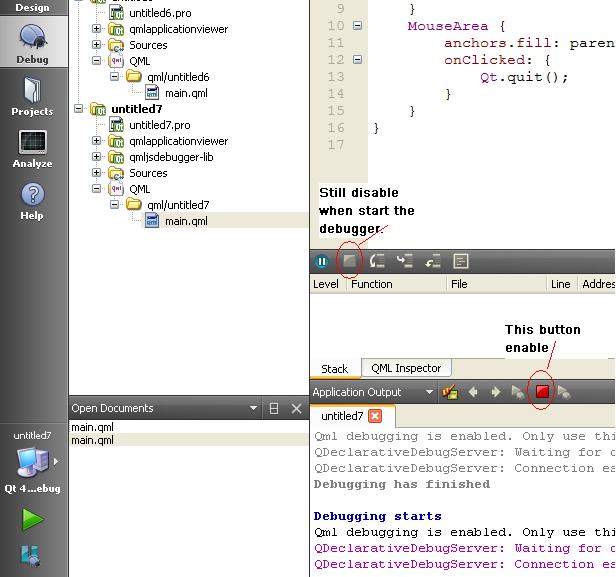The image size is (616, 577).
Task: Select untitled7.pro file
Action: pos(160,125)
